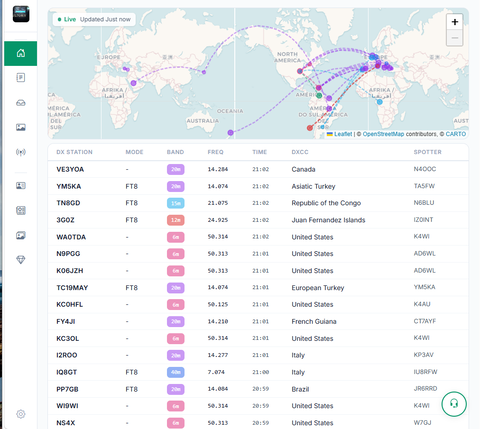Viewport: 480px width, 429px height.
Task: Sort by the BAND column header
Action: pos(175,152)
